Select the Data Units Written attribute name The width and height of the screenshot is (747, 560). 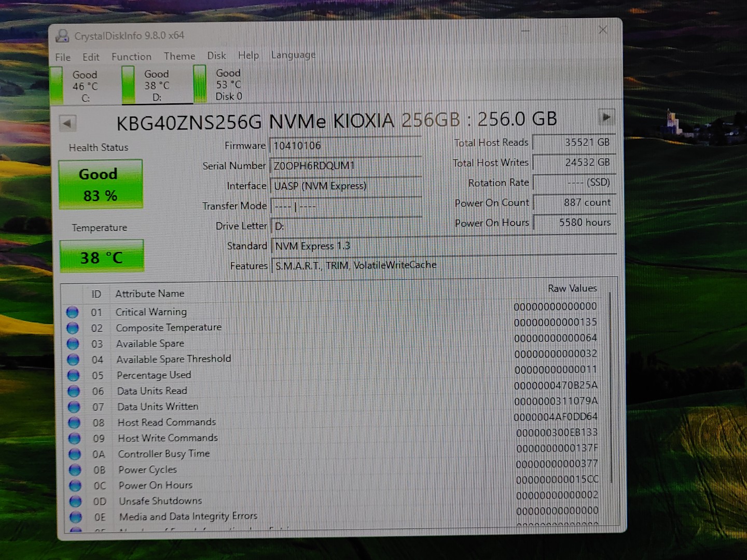(x=158, y=407)
